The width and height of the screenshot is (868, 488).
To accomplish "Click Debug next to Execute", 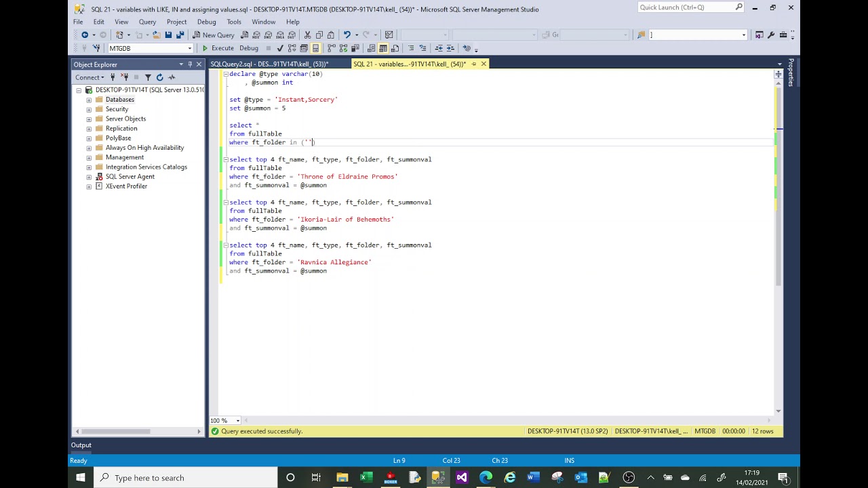I will coord(249,48).
